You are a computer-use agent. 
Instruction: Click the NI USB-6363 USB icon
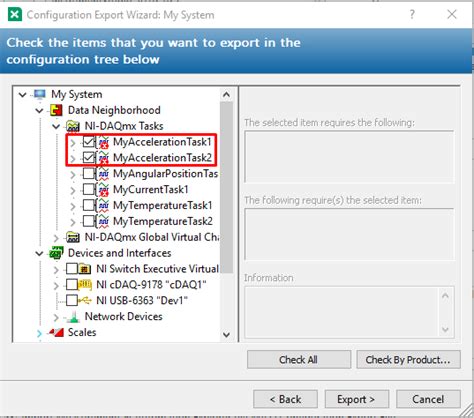click(85, 301)
